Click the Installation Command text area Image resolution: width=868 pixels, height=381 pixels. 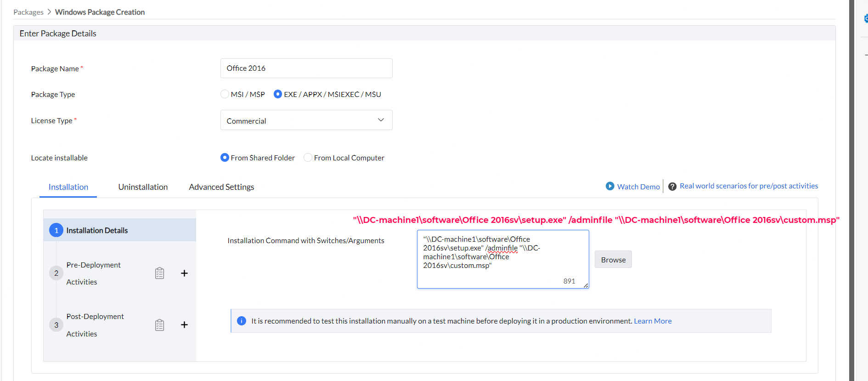503,259
